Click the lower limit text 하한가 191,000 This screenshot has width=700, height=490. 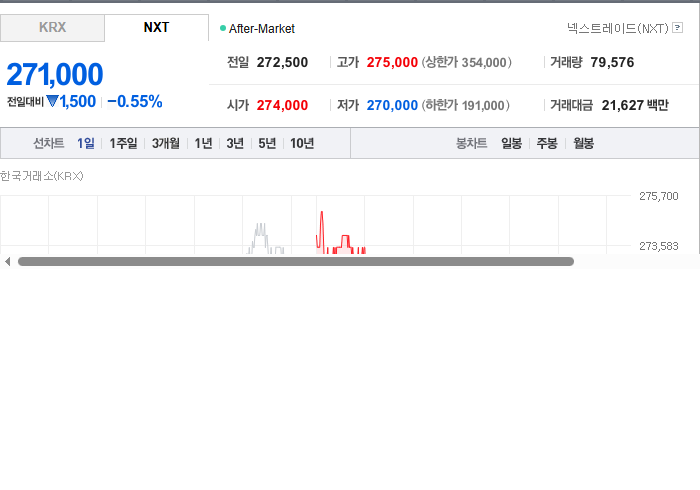pyautogui.click(x=466, y=105)
